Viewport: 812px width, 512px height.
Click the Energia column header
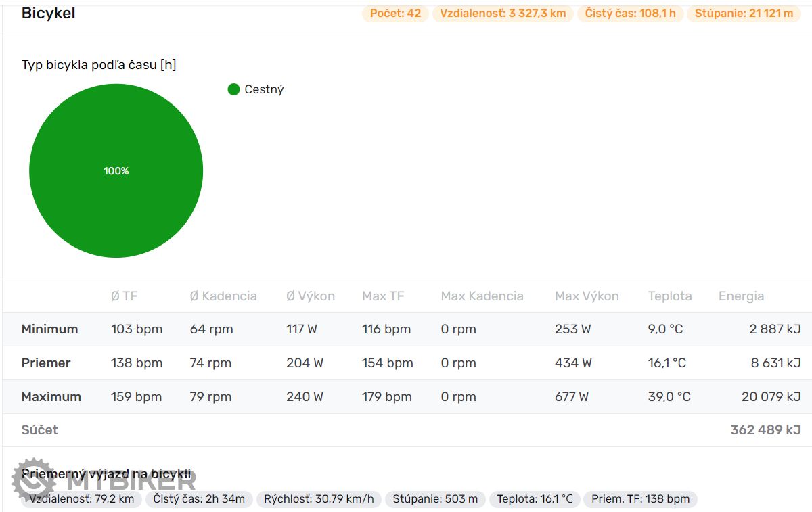pyautogui.click(x=741, y=296)
